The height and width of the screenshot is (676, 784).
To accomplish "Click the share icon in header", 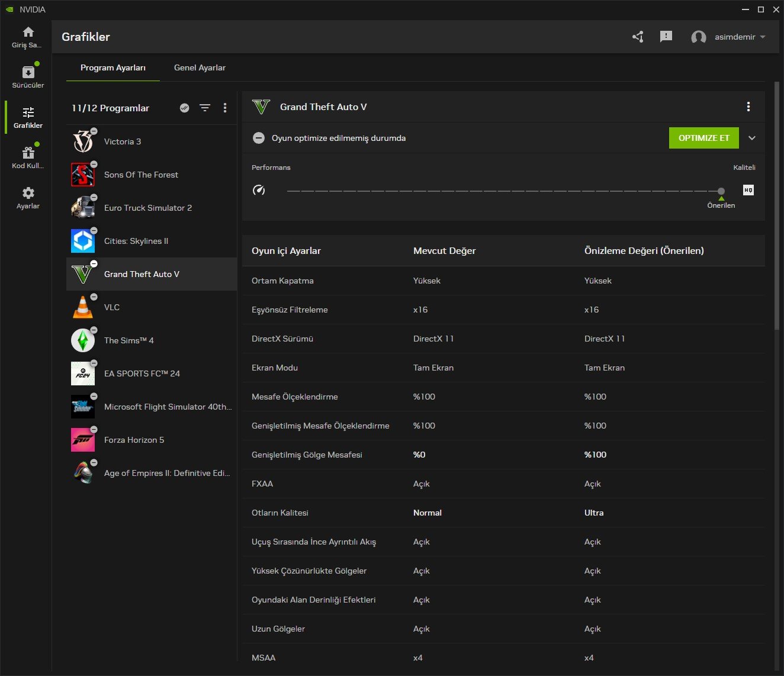I will (x=638, y=37).
